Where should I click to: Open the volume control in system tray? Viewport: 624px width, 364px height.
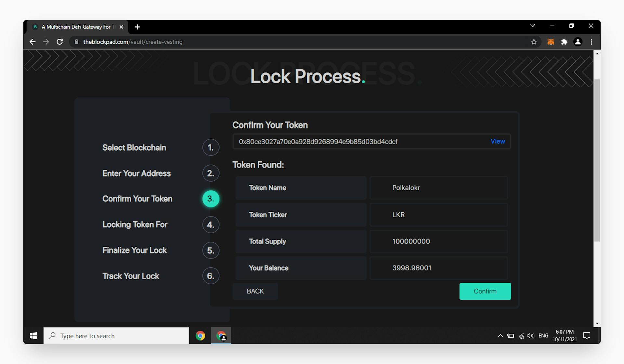pyautogui.click(x=531, y=335)
